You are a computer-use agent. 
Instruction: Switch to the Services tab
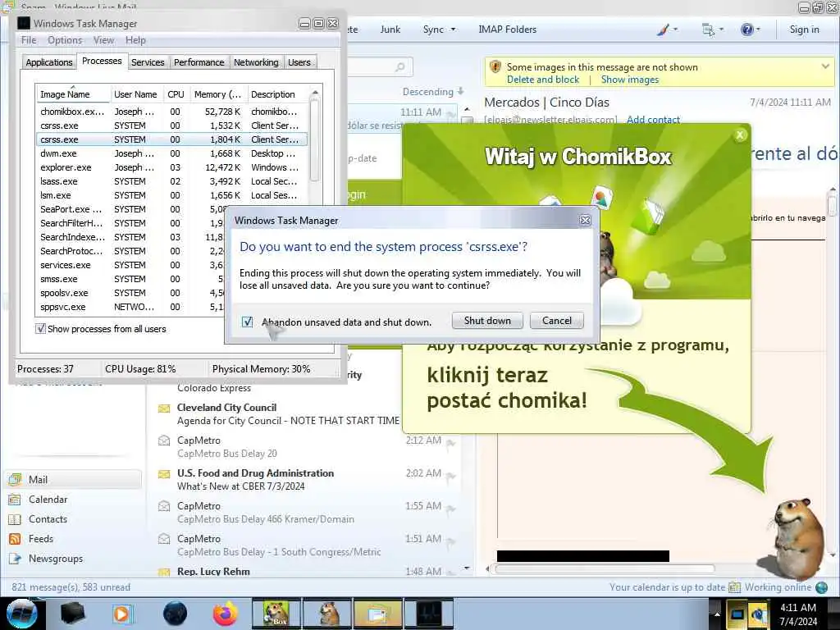(148, 62)
